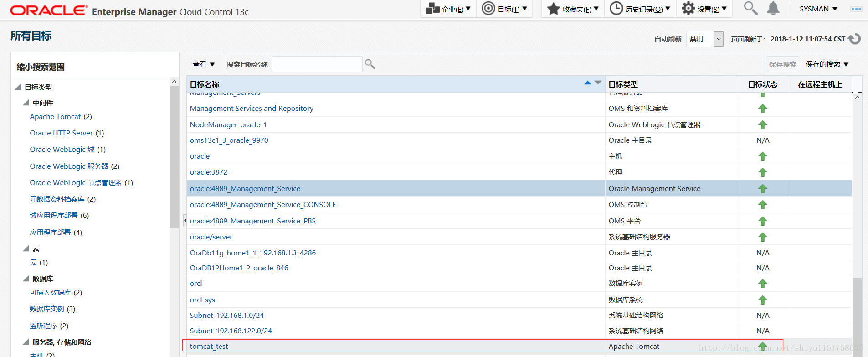Image resolution: width=868 pixels, height=357 pixels.
Task: Open the Favorites (收藏夹) menu
Action: [573, 9]
